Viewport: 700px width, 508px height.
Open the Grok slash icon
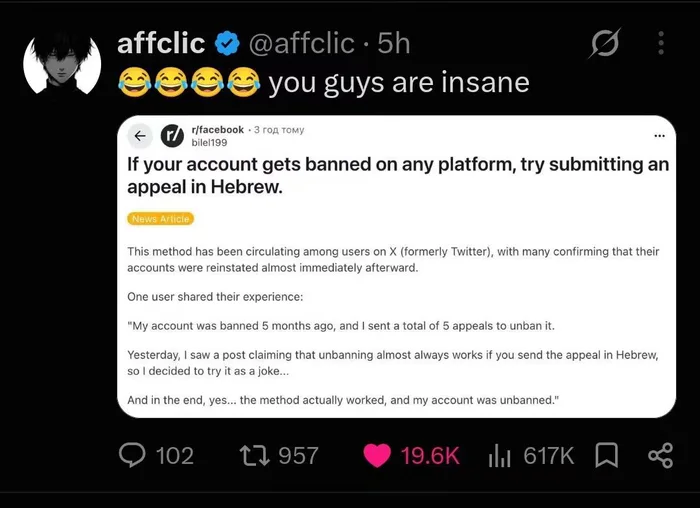tap(604, 43)
